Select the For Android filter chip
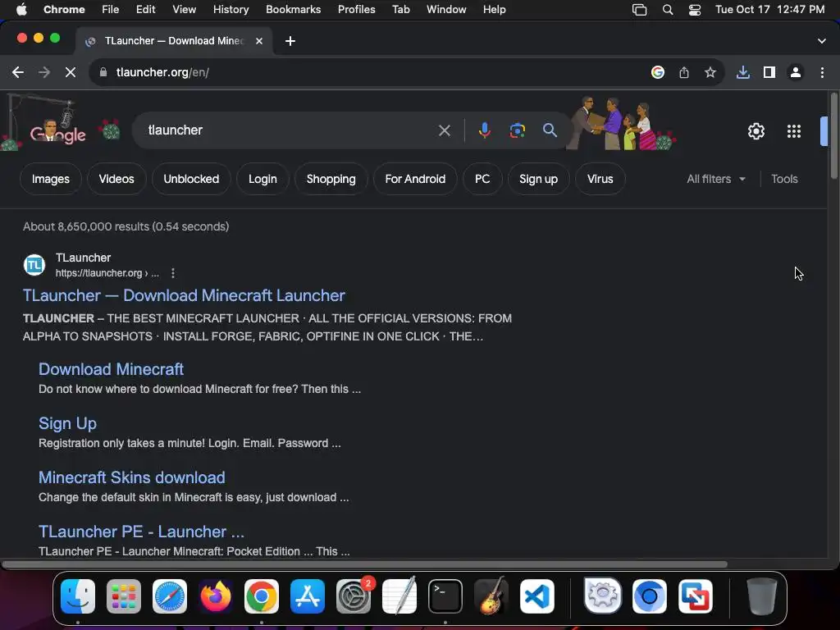This screenshot has height=630, width=840. [415, 179]
